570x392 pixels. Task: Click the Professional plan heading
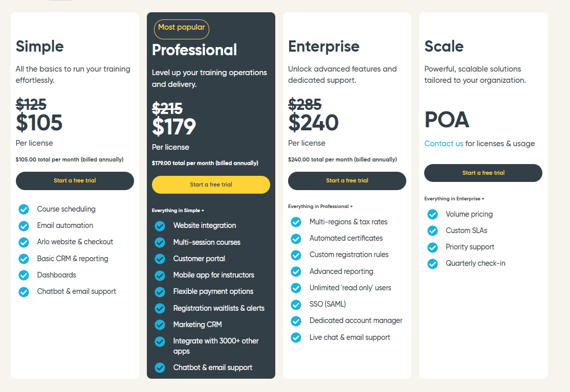(x=194, y=50)
